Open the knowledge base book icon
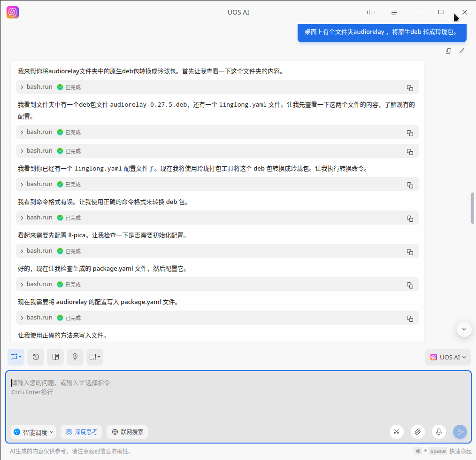 point(55,357)
